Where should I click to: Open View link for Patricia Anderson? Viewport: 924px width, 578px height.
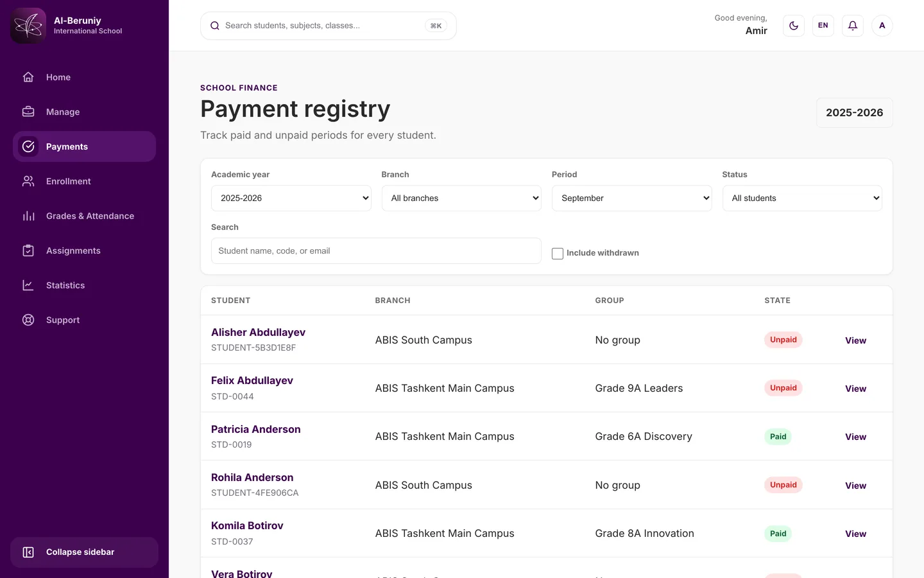855,437
